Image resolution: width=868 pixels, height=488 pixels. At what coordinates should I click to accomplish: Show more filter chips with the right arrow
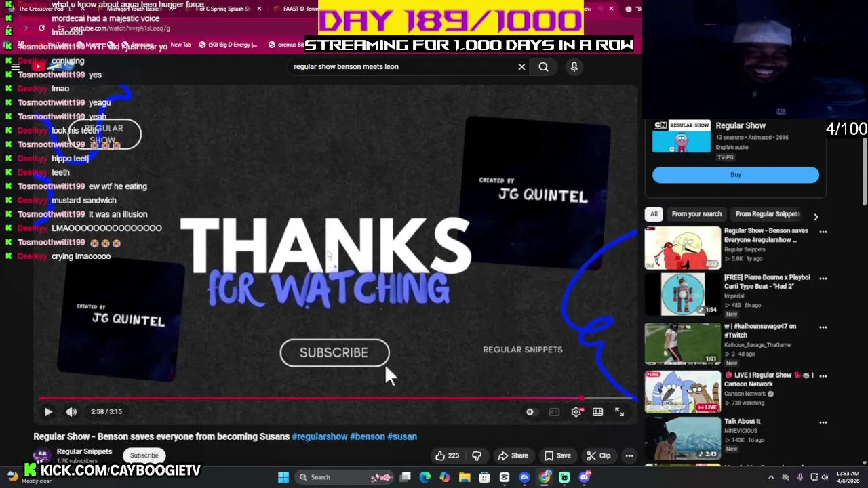pyautogui.click(x=816, y=216)
